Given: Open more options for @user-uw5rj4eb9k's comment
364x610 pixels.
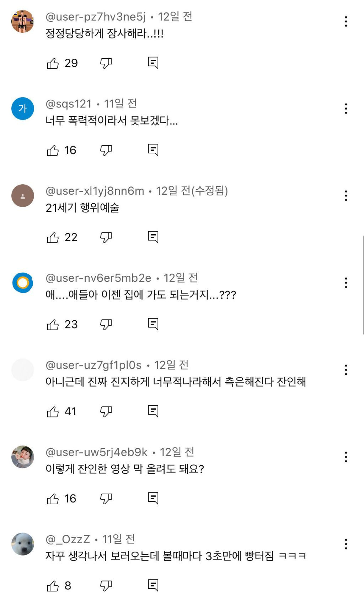Looking at the screenshot, I should (346, 457).
